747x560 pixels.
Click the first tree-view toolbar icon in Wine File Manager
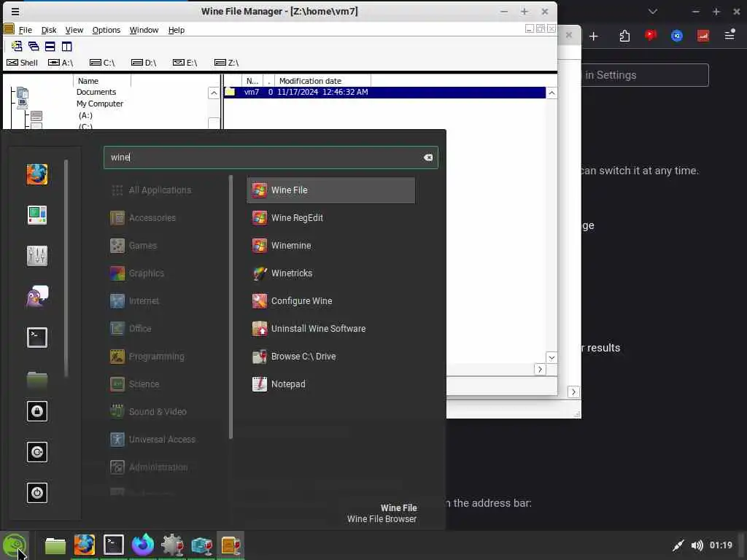[18, 46]
